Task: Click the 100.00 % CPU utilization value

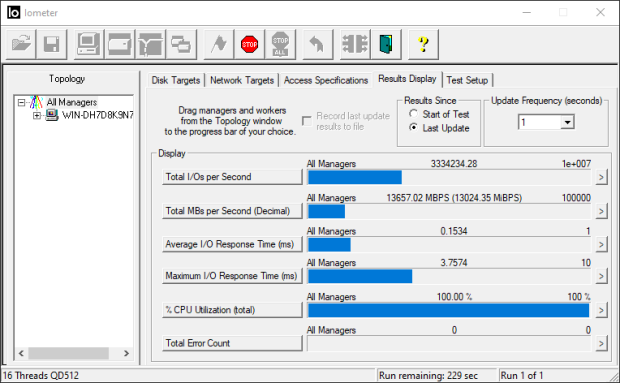Action: click(454, 297)
